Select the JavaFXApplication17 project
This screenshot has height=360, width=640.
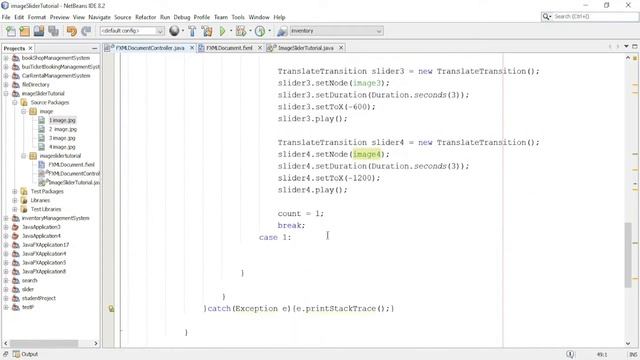[x=45, y=245]
